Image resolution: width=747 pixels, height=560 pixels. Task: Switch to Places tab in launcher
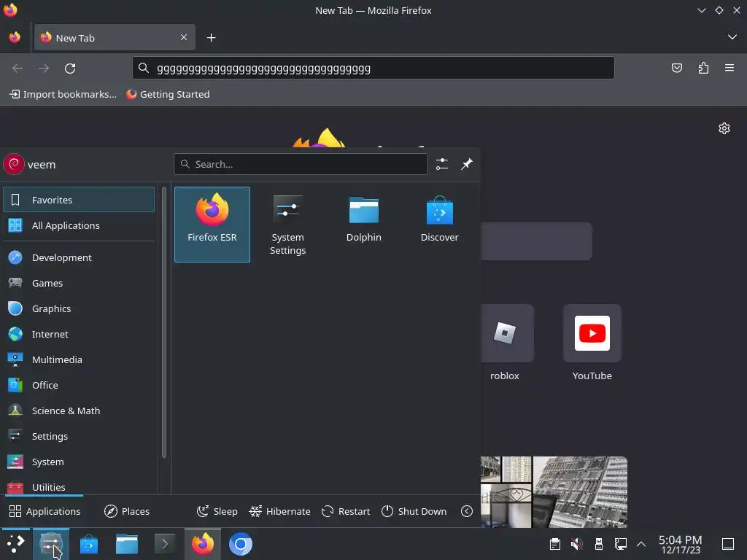(x=127, y=511)
